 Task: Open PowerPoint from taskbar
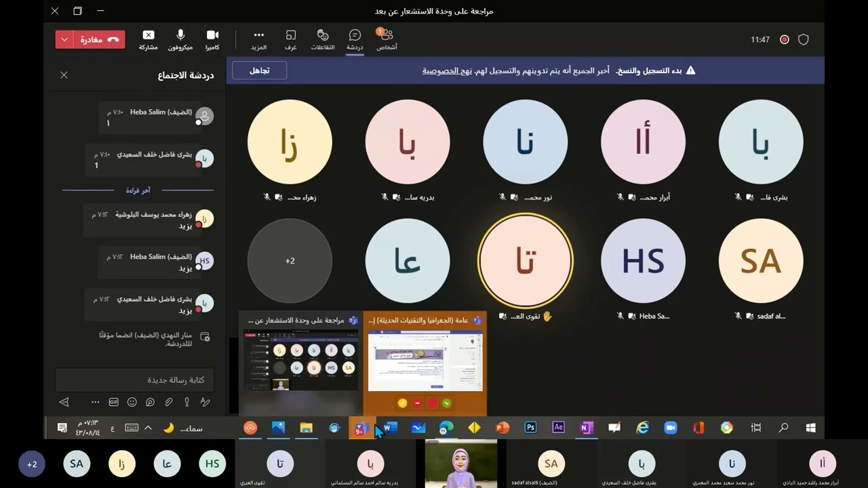(502, 428)
